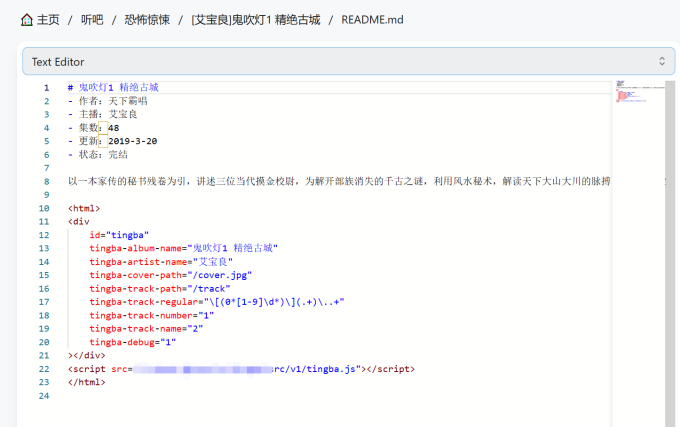This screenshot has width=680, height=427.
Task: Click README.md in breadcrumb path
Action: point(372,20)
